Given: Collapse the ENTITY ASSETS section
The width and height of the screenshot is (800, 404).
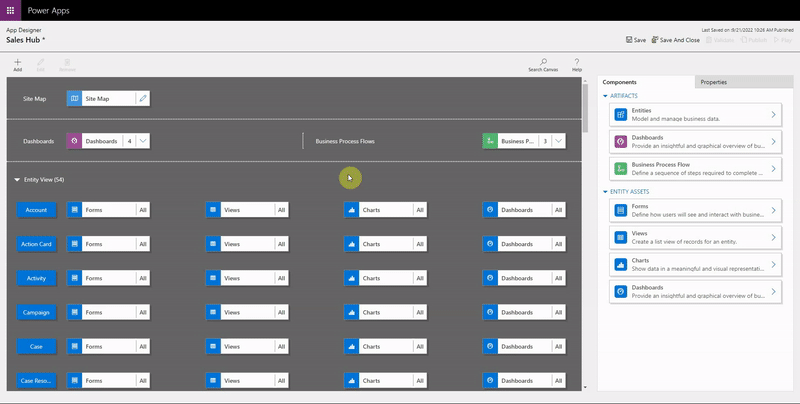Looking at the screenshot, I should (605, 192).
